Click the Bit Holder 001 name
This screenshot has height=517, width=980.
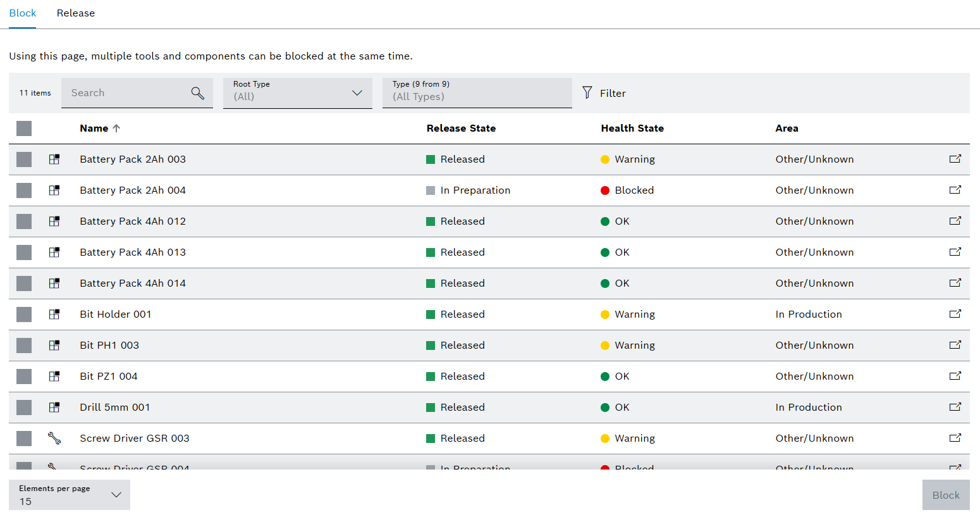116,314
